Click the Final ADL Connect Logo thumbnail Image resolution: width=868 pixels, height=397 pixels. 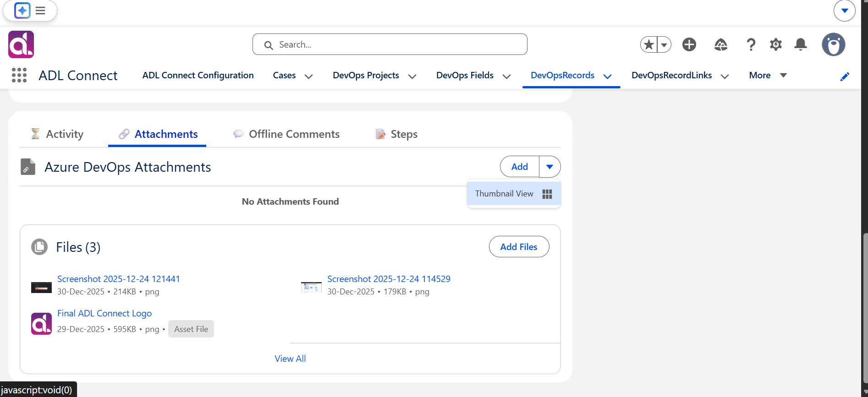pyautogui.click(x=41, y=324)
